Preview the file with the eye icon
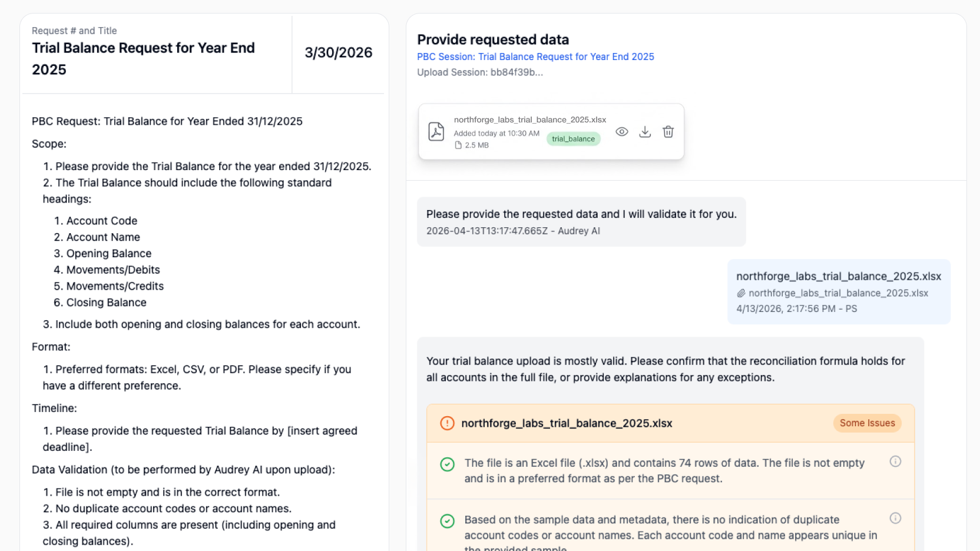This screenshot has width=980, height=551. click(x=622, y=132)
